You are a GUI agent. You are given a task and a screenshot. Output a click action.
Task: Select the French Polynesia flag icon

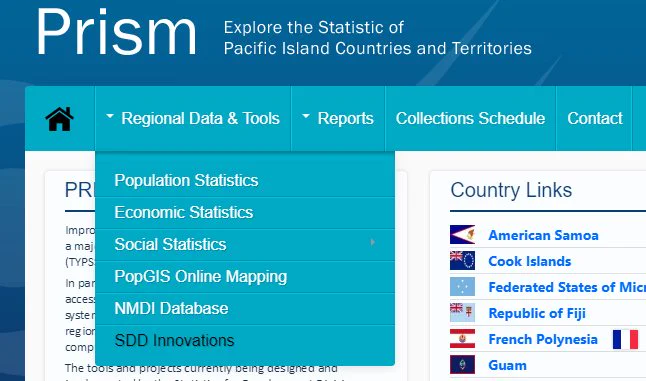pos(462,339)
